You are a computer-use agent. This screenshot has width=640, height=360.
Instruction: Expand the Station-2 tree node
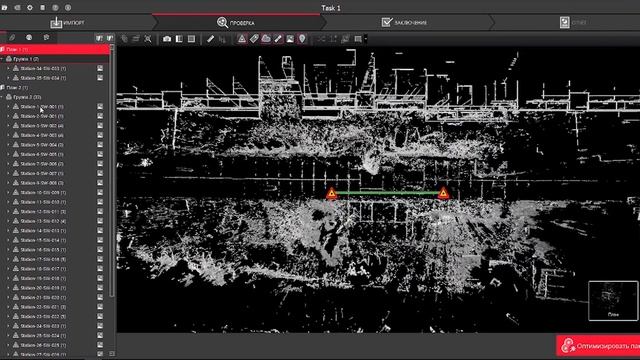pos(8,116)
